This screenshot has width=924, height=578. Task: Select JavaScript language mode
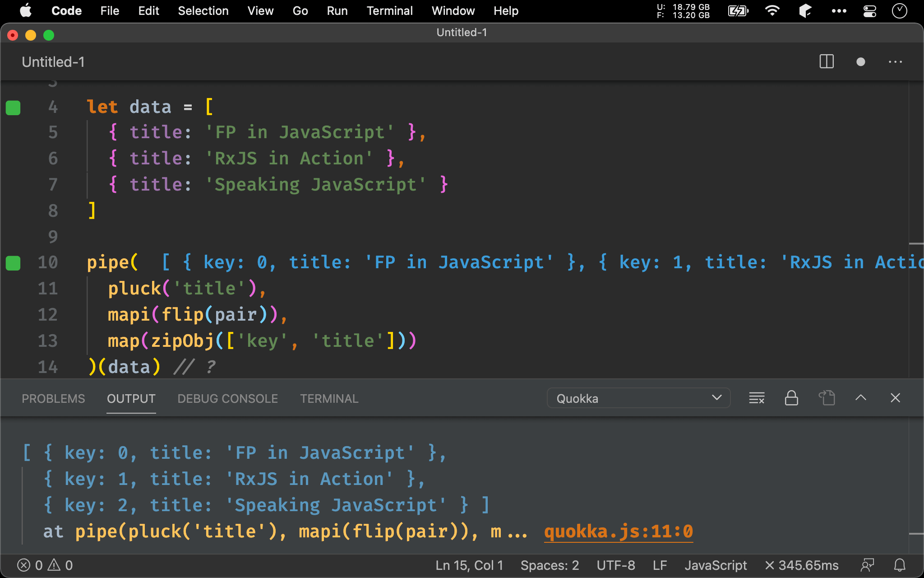716,565
